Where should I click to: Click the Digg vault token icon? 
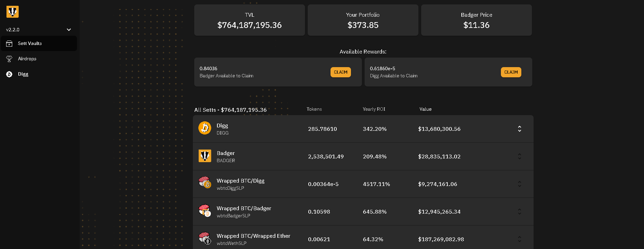pyautogui.click(x=205, y=128)
